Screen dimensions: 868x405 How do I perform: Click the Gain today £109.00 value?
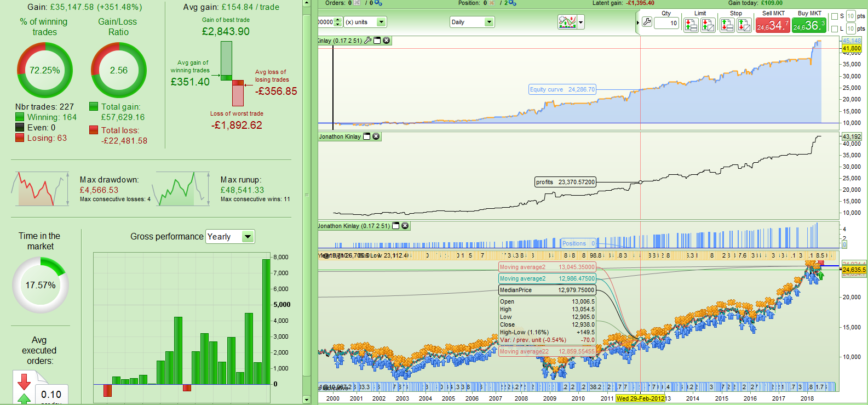pyautogui.click(x=772, y=3)
